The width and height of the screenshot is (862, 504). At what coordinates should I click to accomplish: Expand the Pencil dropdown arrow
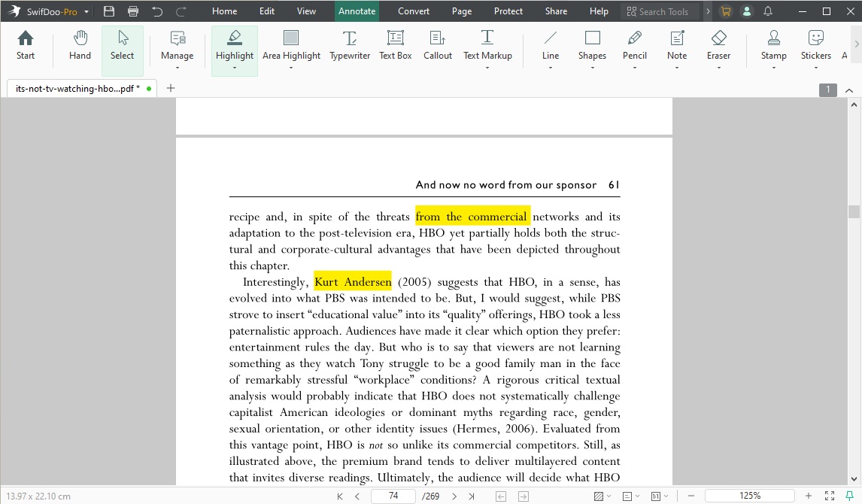pyautogui.click(x=634, y=68)
